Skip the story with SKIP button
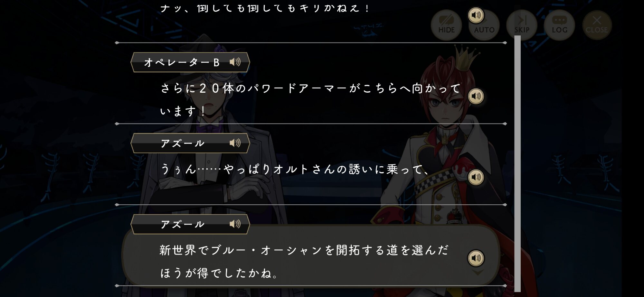This screenshot has height=297, width=644. point(522,25)
